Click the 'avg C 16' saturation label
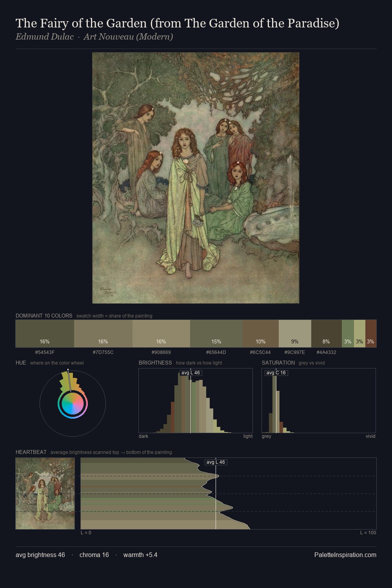The width and height of the screenshot is (392, 588). 276,373
